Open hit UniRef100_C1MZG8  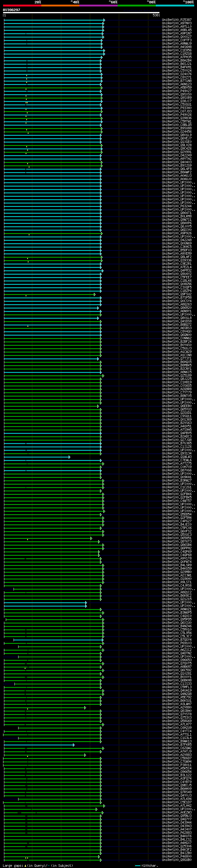[x=176, y=54]
